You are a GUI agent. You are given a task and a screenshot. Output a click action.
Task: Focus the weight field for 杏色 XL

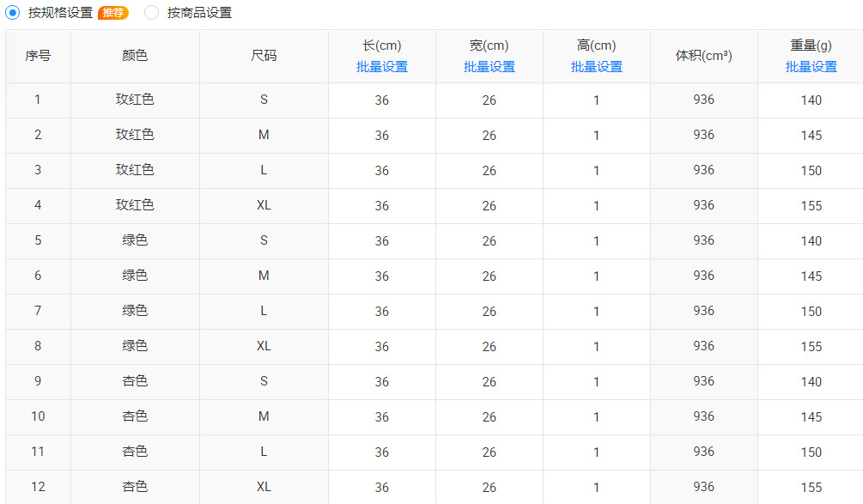811,488
